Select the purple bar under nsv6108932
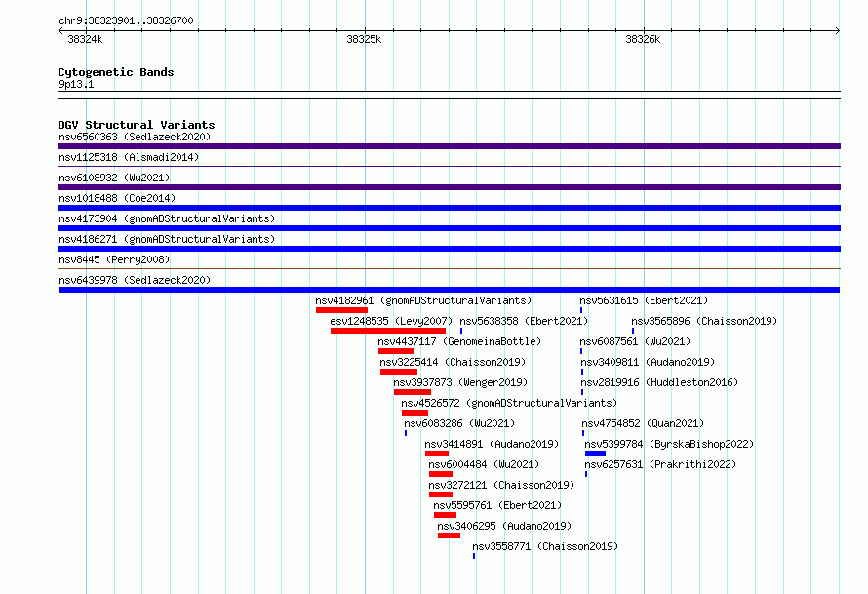The image size is (868, 594). tap(449, 187)
